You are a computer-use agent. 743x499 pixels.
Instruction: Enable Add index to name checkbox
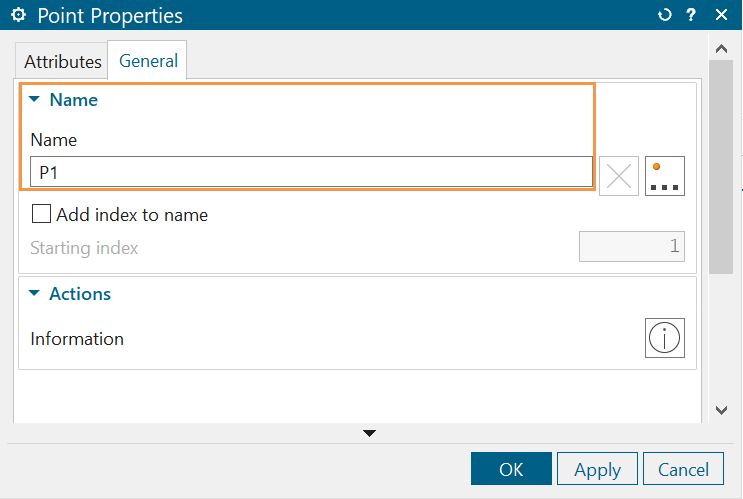42,214
